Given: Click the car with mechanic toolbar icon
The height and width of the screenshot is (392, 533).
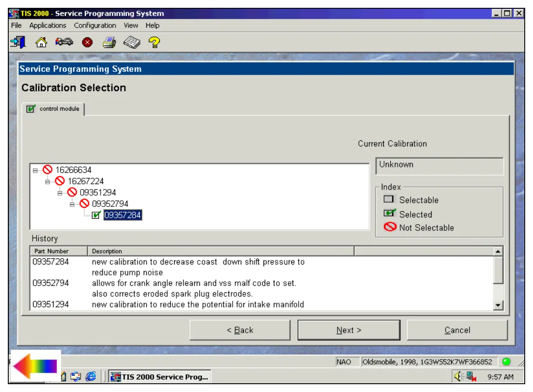Looking at the screenshot, I should pyautogui.click(x=64, y=42).
